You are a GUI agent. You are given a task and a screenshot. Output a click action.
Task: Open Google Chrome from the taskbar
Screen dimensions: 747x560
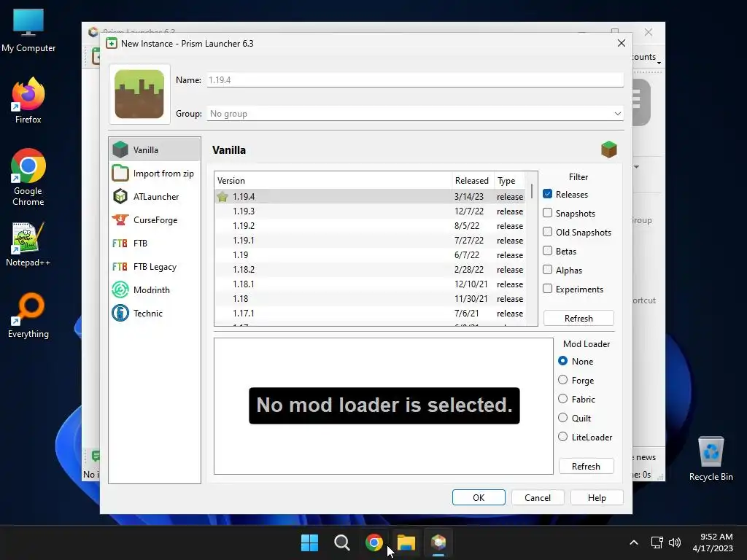pyautogui.click(x=374, y=542)
